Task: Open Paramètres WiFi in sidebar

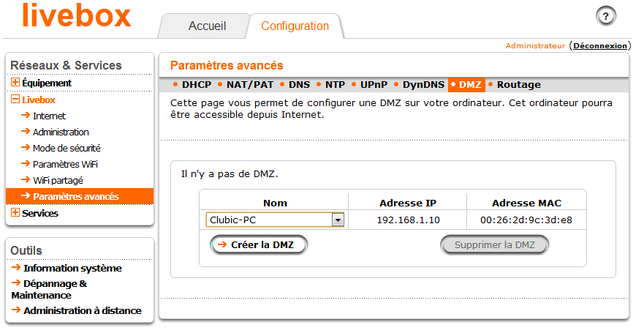Action: 64,165
